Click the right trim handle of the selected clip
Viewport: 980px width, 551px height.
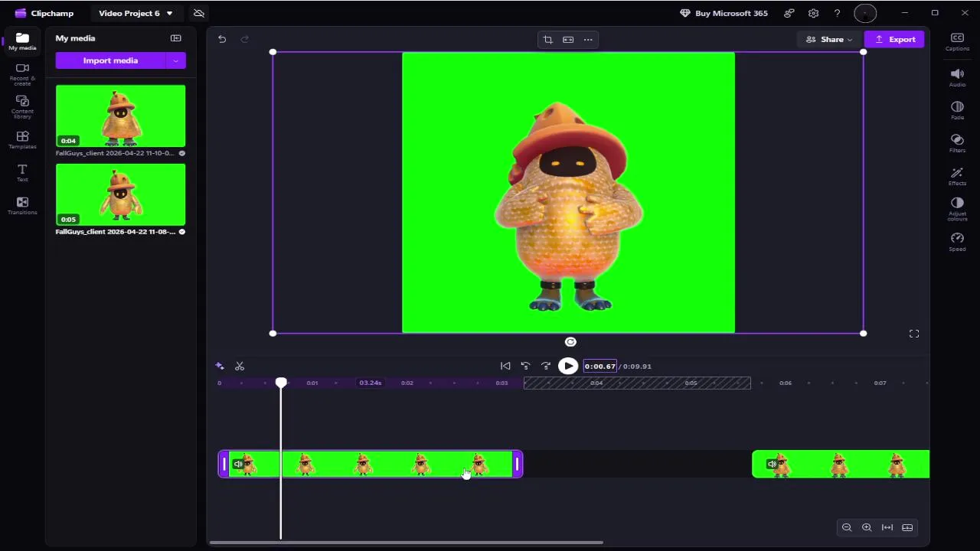pos(518,464)
